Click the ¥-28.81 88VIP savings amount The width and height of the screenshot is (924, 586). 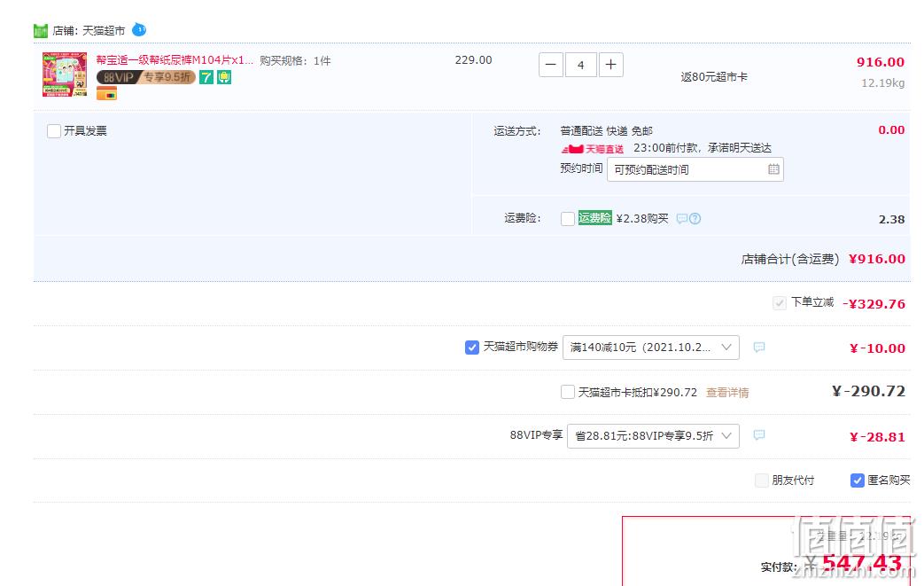click(x=877, y=437)
